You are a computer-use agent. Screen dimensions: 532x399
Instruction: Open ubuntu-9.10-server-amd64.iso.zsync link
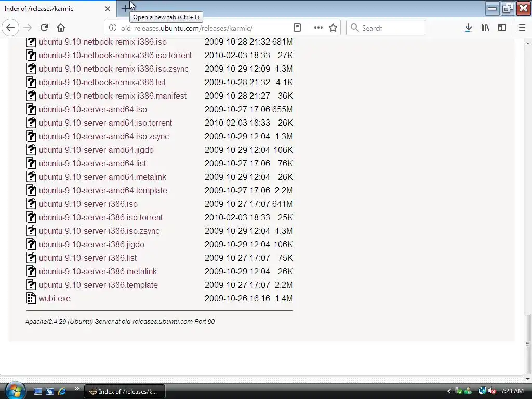(x=104, y=137)
